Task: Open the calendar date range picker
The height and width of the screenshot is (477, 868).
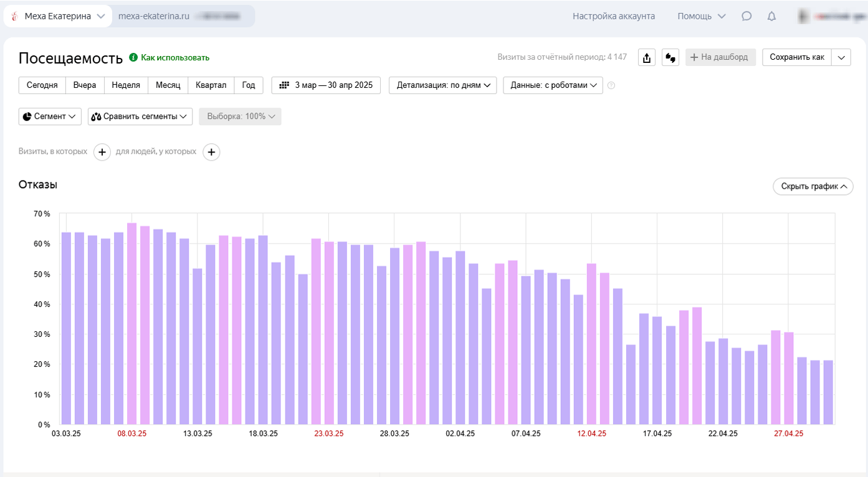Action: pos(326,85)
